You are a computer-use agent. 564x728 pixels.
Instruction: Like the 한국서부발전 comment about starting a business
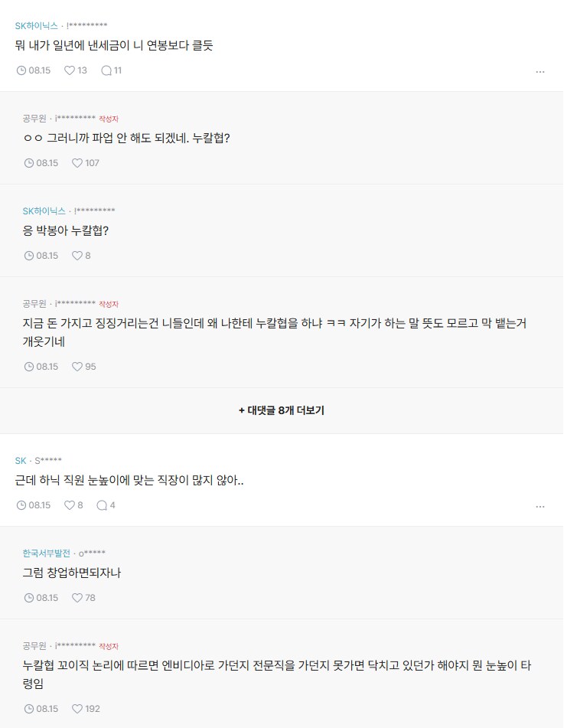coord(78,598)
